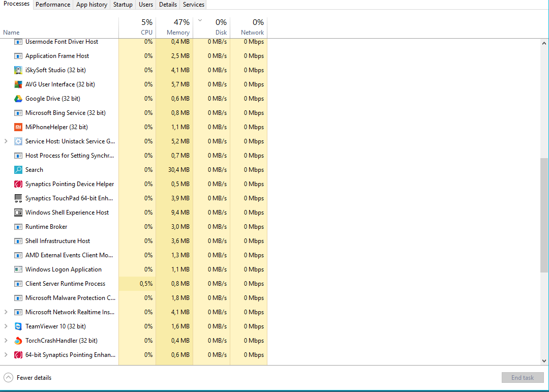Switch to the Startup tab
The width and height of the screenshot is (549, 392).
123,5
